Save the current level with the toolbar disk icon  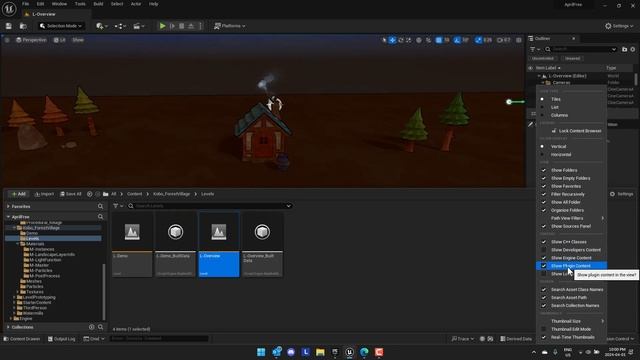[x=9, y=26]
